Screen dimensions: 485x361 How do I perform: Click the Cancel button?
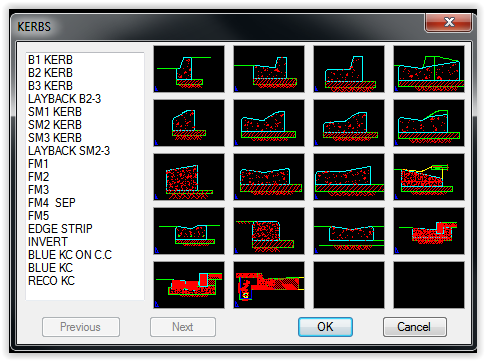[415, 327]
